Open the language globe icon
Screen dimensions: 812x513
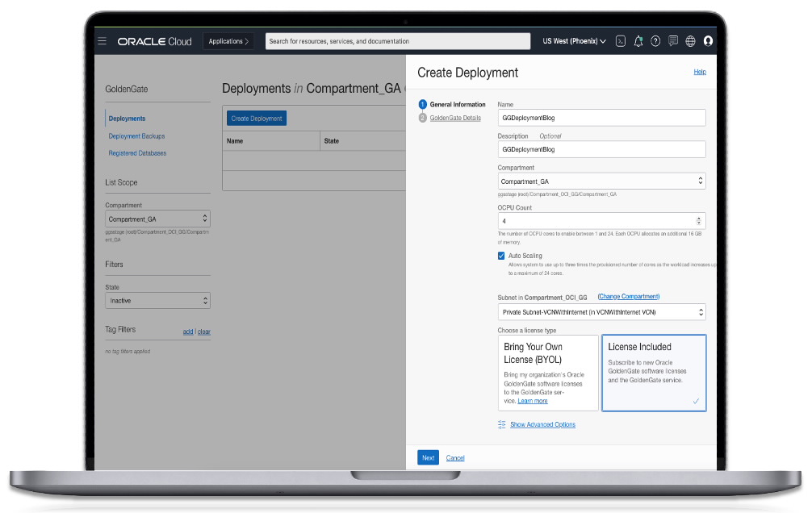click(x=691, y=40)
